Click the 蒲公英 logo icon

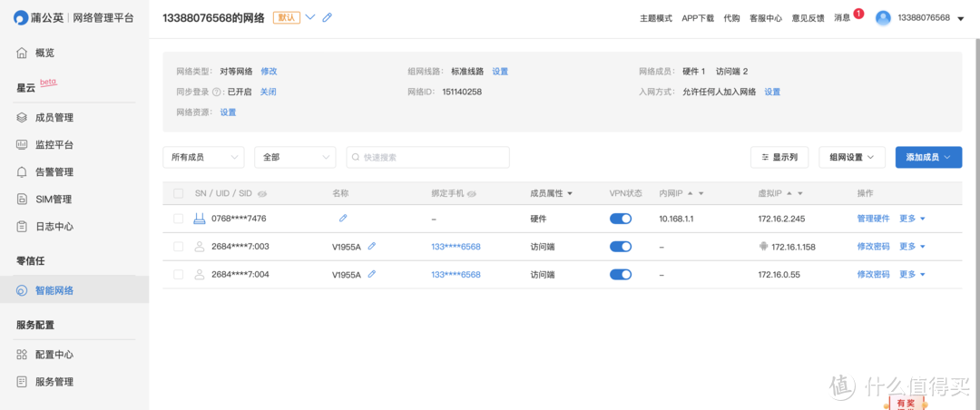(22, 17)
